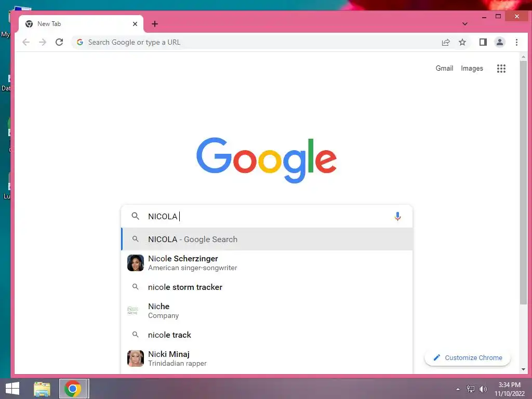Choose the Niche Company suggestion
Image resolution: width=532 pixels, height=399 pixels.
coord(267,311)
